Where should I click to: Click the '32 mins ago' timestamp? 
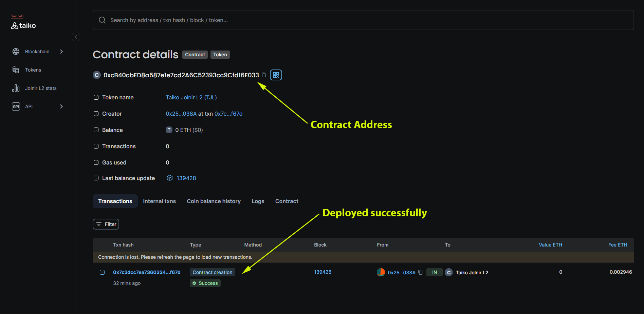click(x=127, y=283)
